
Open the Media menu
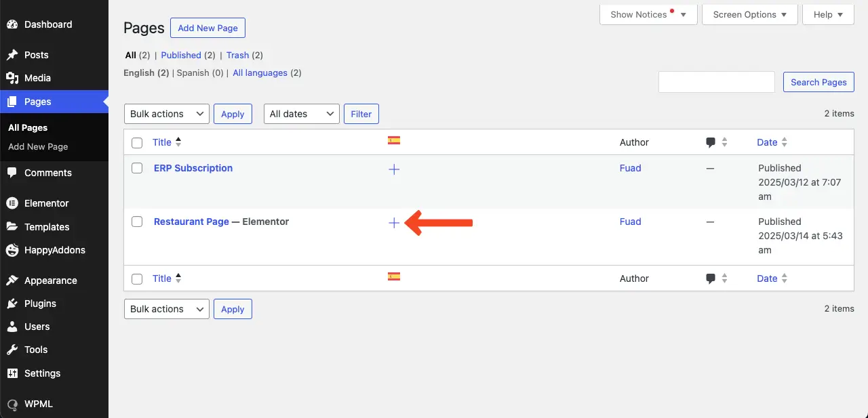point(54,78)
